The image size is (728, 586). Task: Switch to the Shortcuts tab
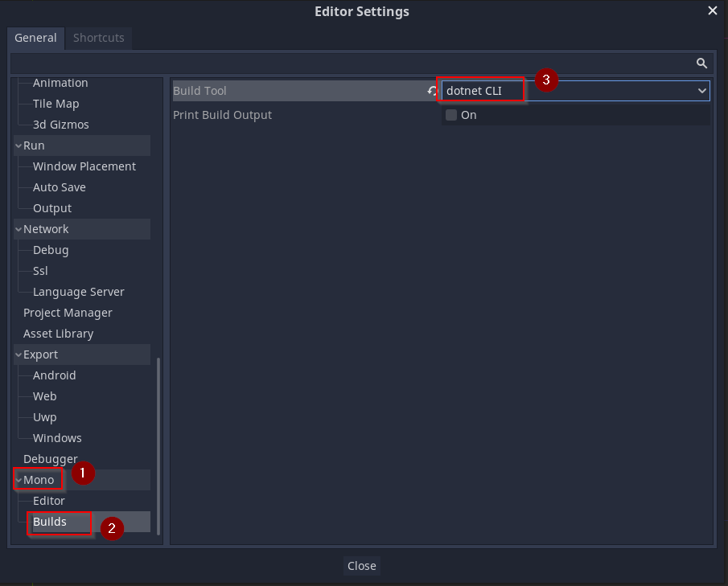point(98,38)
